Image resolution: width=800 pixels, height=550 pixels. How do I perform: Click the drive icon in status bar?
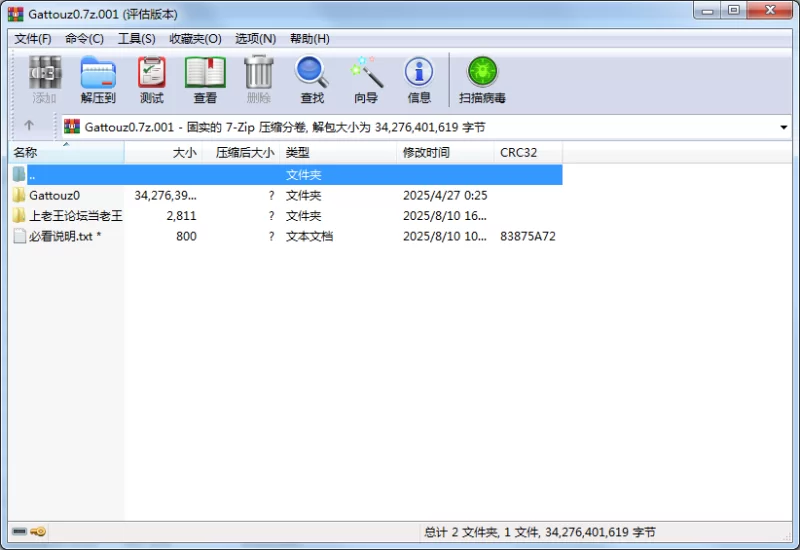click(x=19, y=532)
